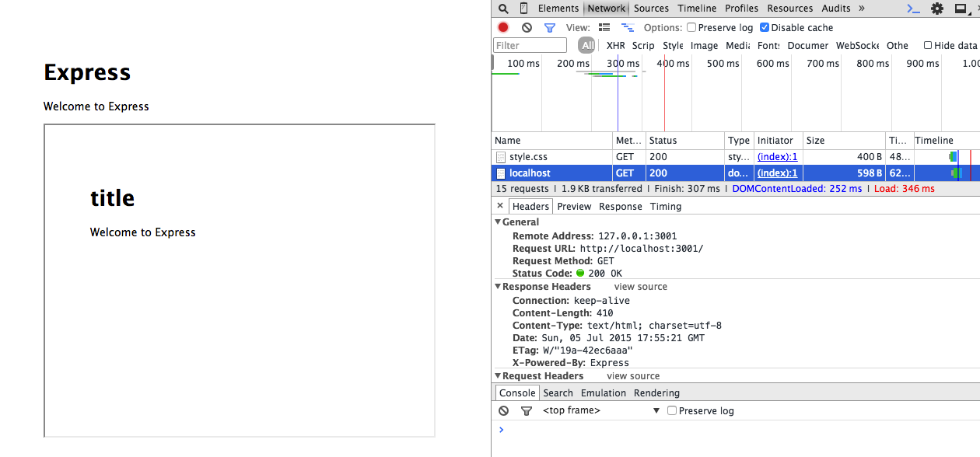This screenshot has width=980, height=457.
Task: Filter requests by WebSockets type
Action: coord(857,45)
